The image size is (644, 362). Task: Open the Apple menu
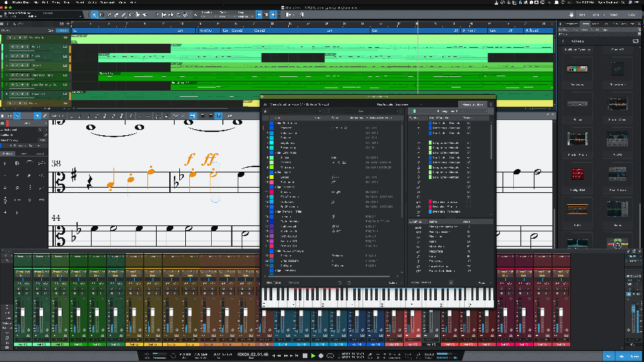click(x=5, y=3)
